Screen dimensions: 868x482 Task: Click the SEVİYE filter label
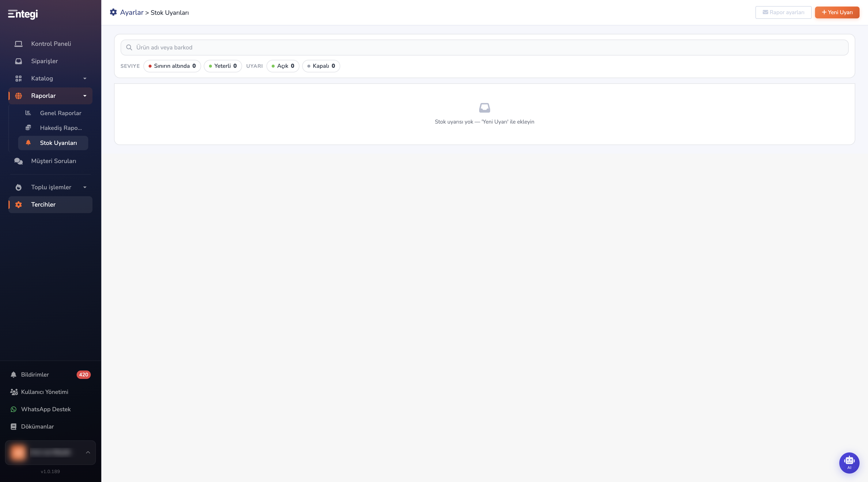[x=130, y=66]
